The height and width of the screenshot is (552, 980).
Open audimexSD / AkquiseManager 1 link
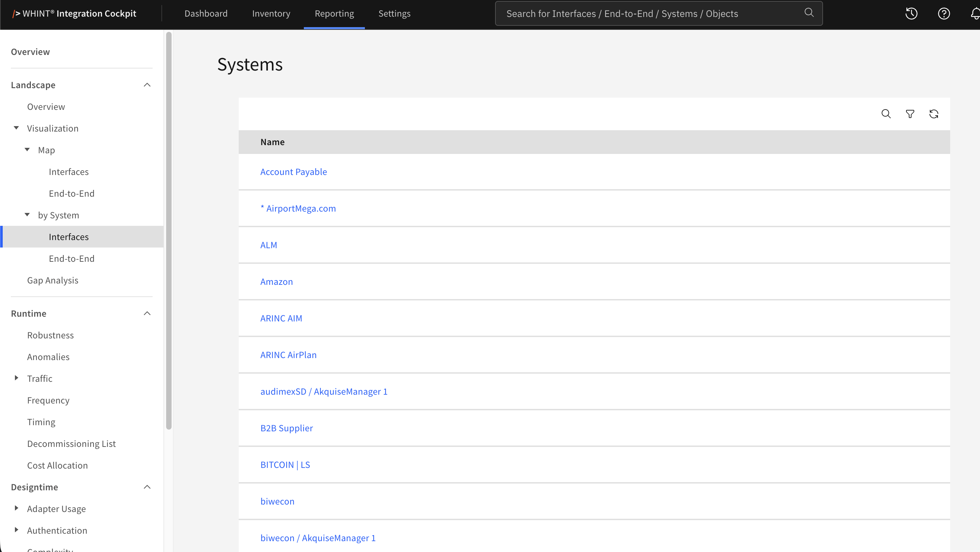324,392
